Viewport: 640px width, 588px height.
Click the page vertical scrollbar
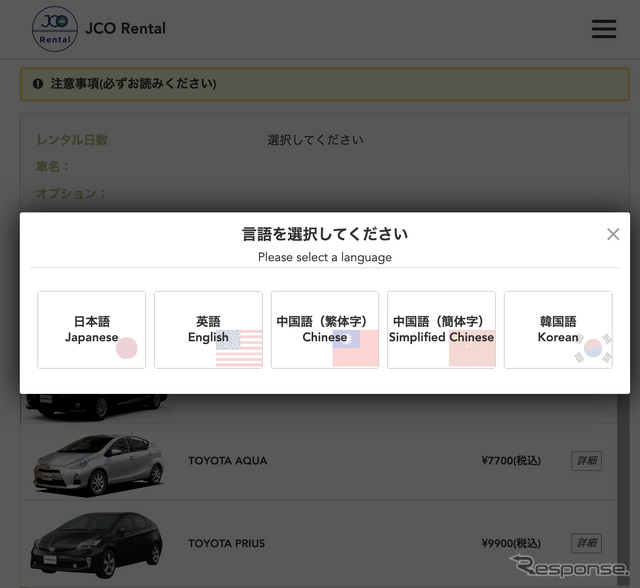623,490
